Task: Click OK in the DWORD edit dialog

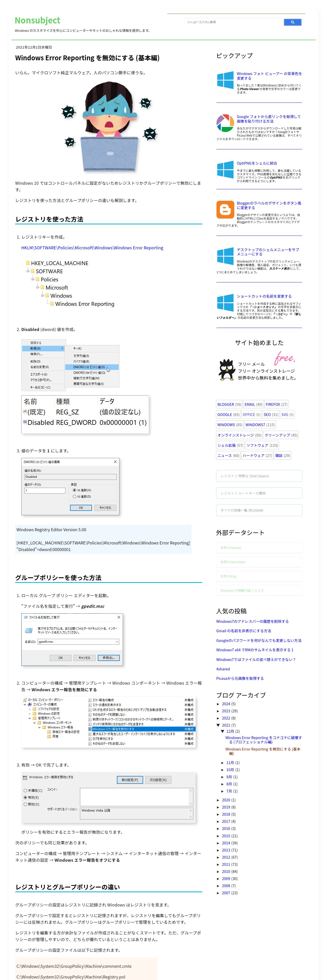Action: pos(81,508)
